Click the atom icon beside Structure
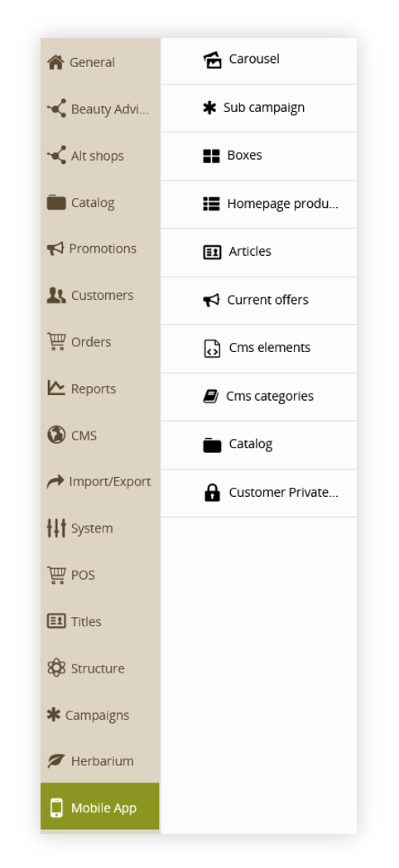The width and height of the screenshot is (399, 868). pos(56,668)
